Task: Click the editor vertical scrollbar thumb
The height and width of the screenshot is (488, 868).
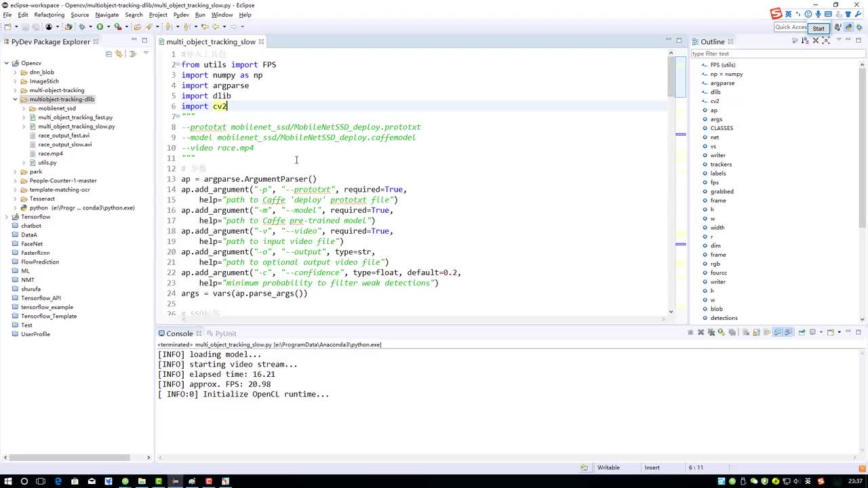Action: (x=671, y=77)
